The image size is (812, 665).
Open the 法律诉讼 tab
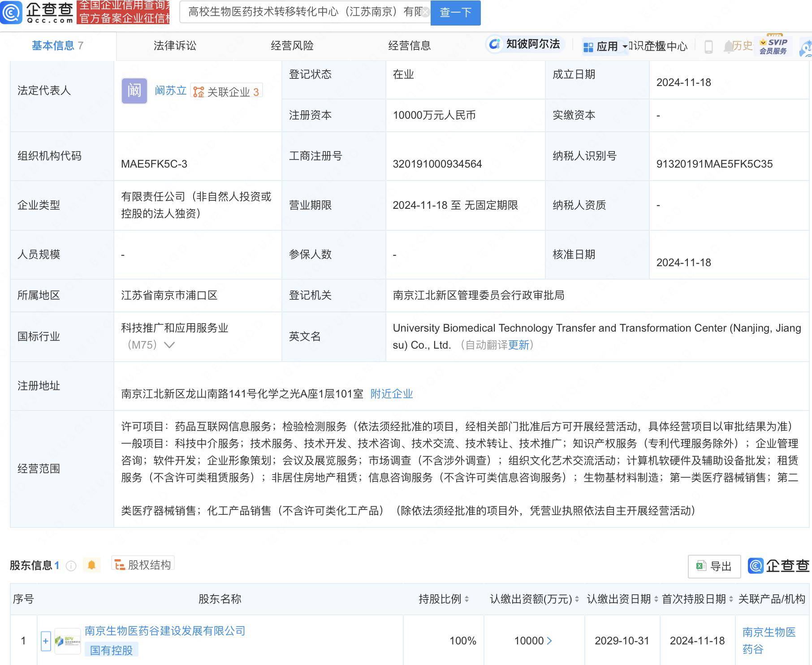[x=175, y=46]
